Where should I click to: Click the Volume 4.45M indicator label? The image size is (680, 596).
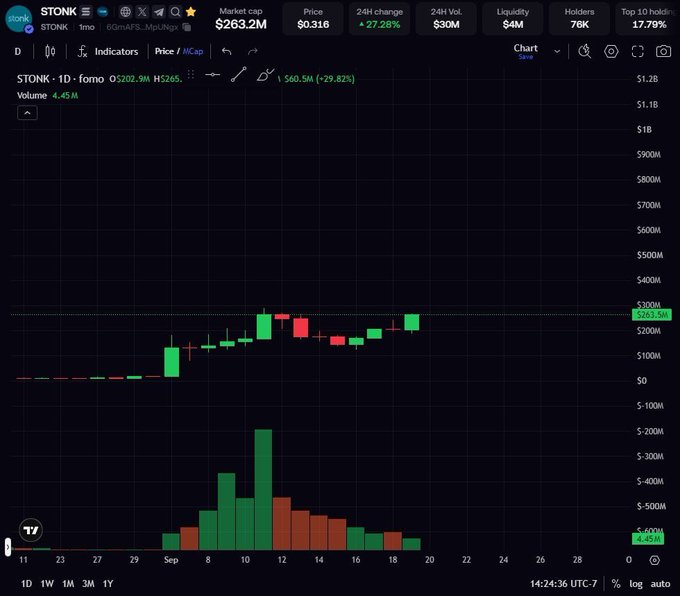point(47,95)
